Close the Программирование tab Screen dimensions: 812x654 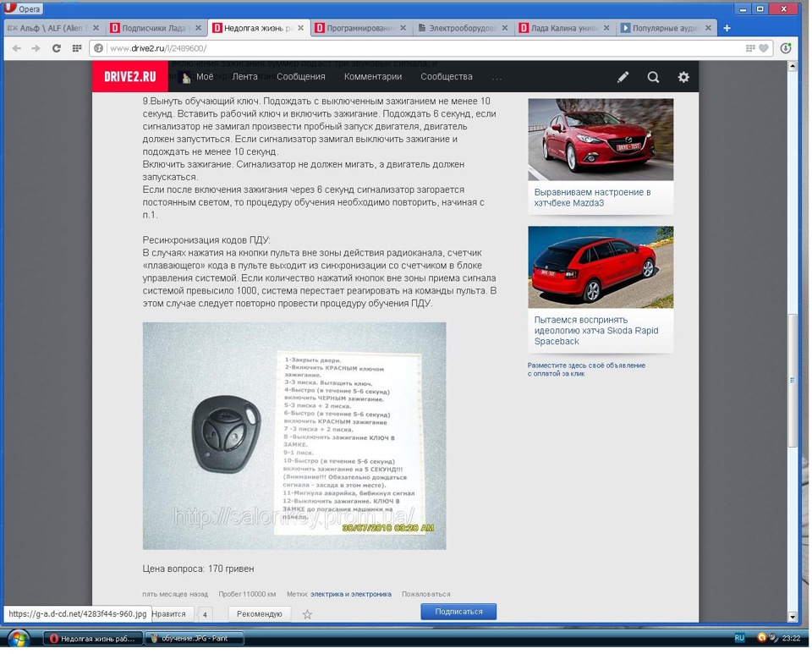(x=403, y=28)
